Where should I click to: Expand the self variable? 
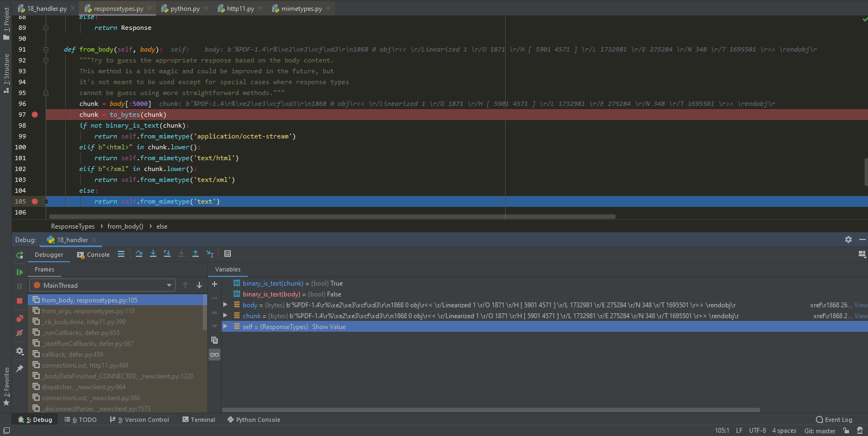tap(225, 326)
